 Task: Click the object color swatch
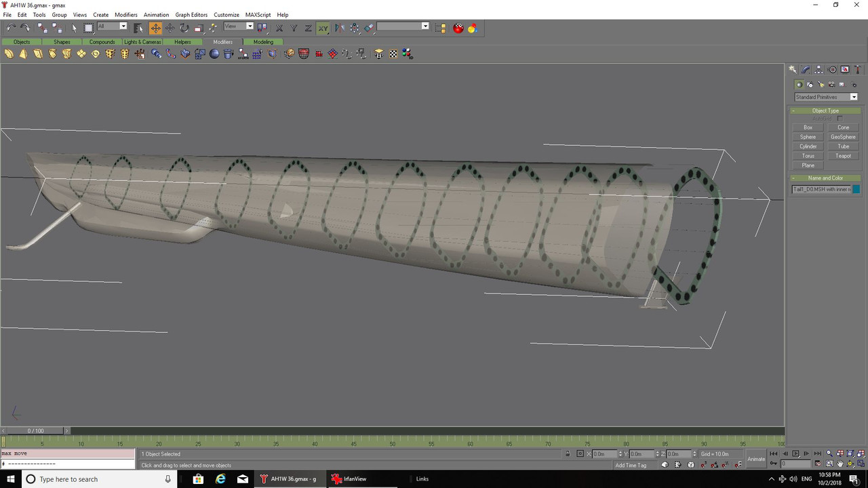pos(856,190)
